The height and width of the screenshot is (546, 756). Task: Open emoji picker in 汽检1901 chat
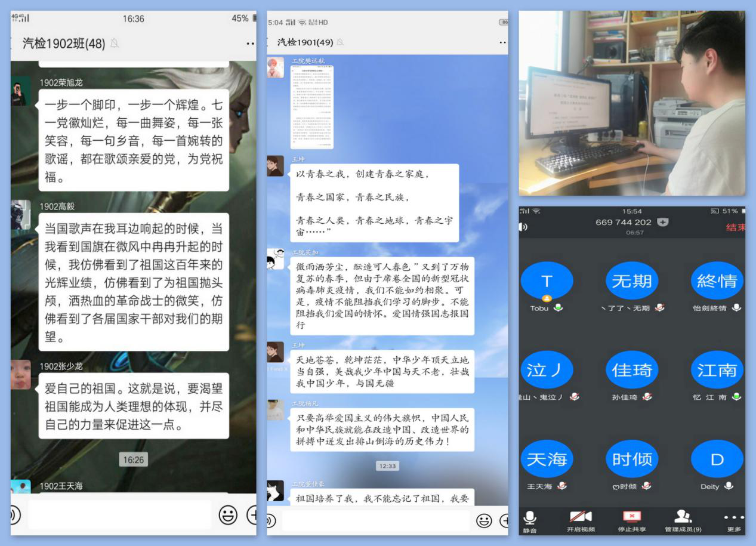(x=484, y=520)
